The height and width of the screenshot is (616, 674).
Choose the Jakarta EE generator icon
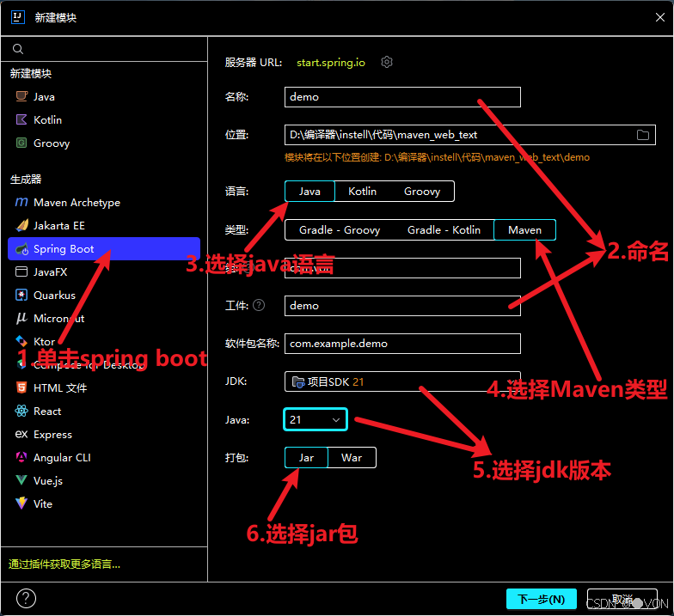click(21, 225)
